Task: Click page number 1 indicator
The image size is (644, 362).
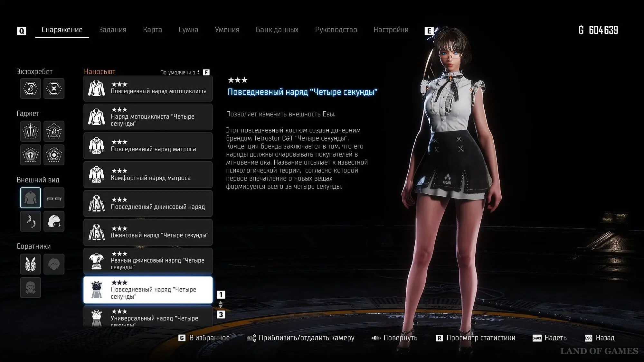Action: (x=221, y=295)
